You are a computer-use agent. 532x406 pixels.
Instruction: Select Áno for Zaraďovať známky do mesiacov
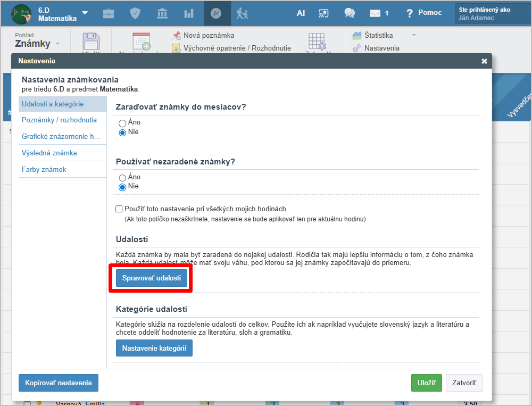pos(122,123)
